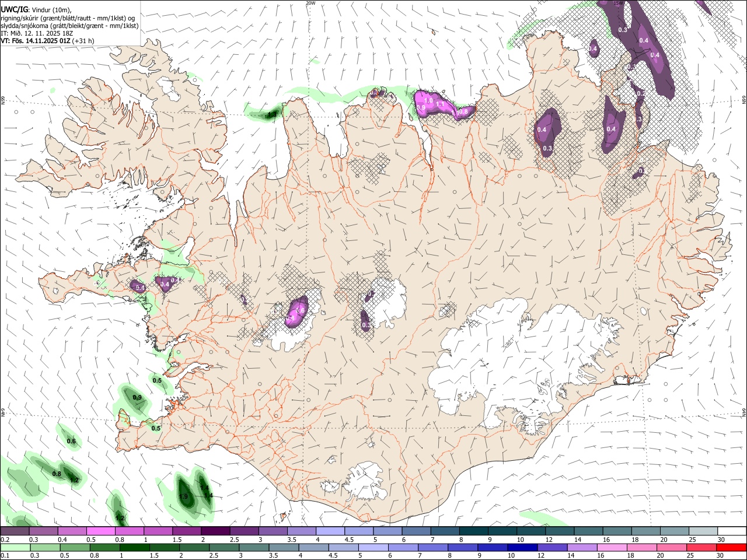Click the UWC/IG title text
The height and width of the screenshot is (560, 747).
13,10
